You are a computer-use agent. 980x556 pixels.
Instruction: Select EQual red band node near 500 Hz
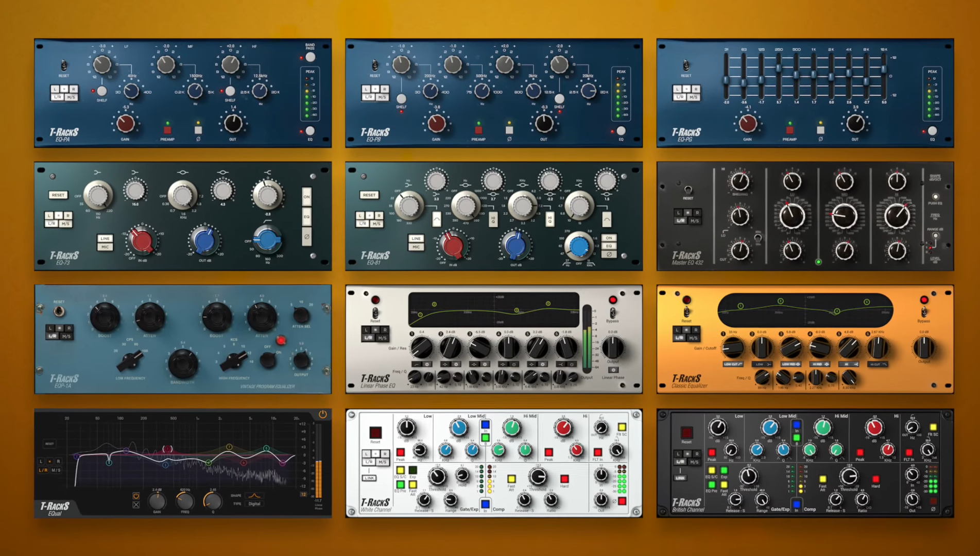click(167, 449)
